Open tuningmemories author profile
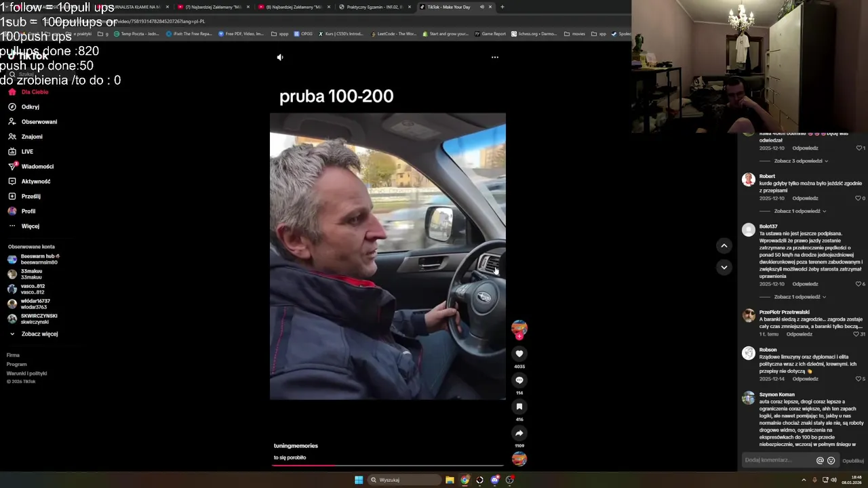This screenshot has width=868, height=488. (x=296, y=446)
